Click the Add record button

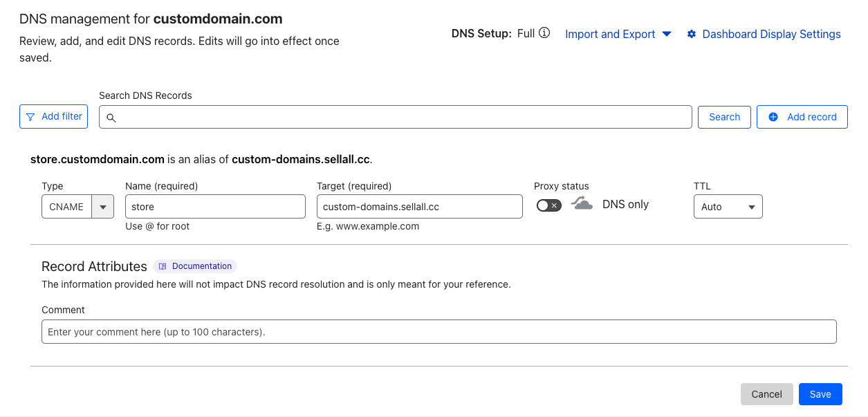tap(802, 117)
